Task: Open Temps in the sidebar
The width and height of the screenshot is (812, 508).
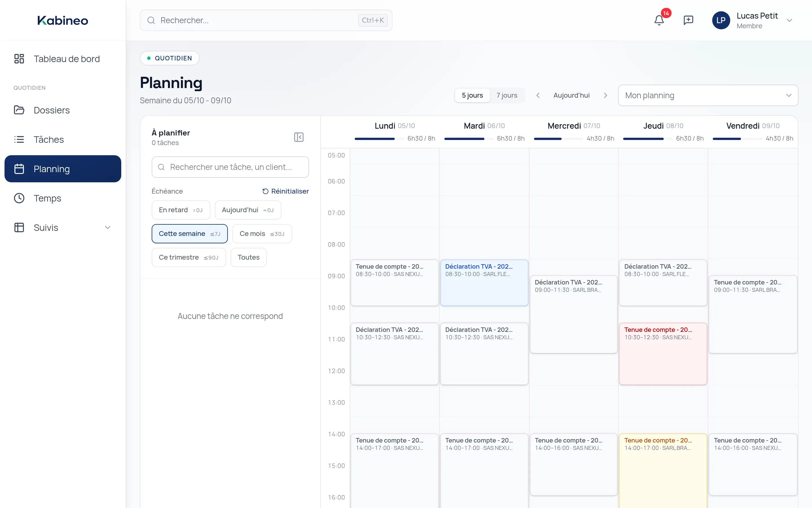Action: tap(63, 198)
